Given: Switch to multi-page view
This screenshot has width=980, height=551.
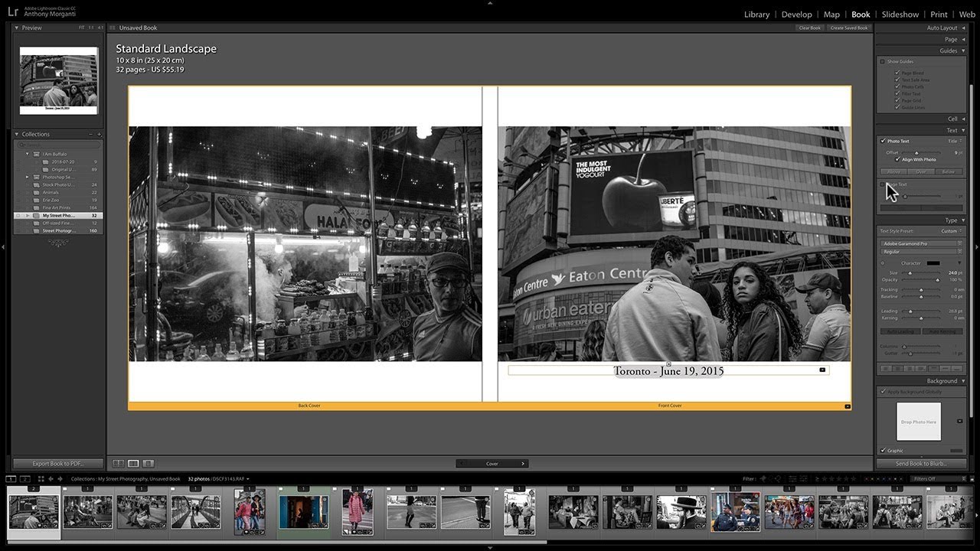Looking at the screenshot, I should click(x=118, y=463).
